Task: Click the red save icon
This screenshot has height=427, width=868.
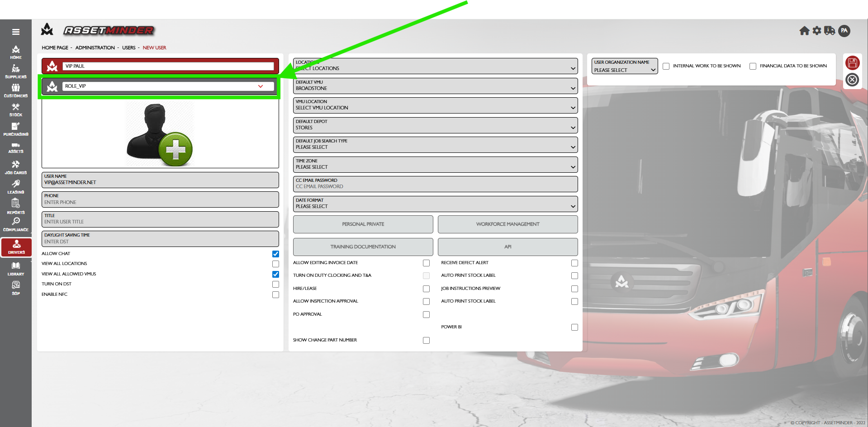Action: (852, 63)
